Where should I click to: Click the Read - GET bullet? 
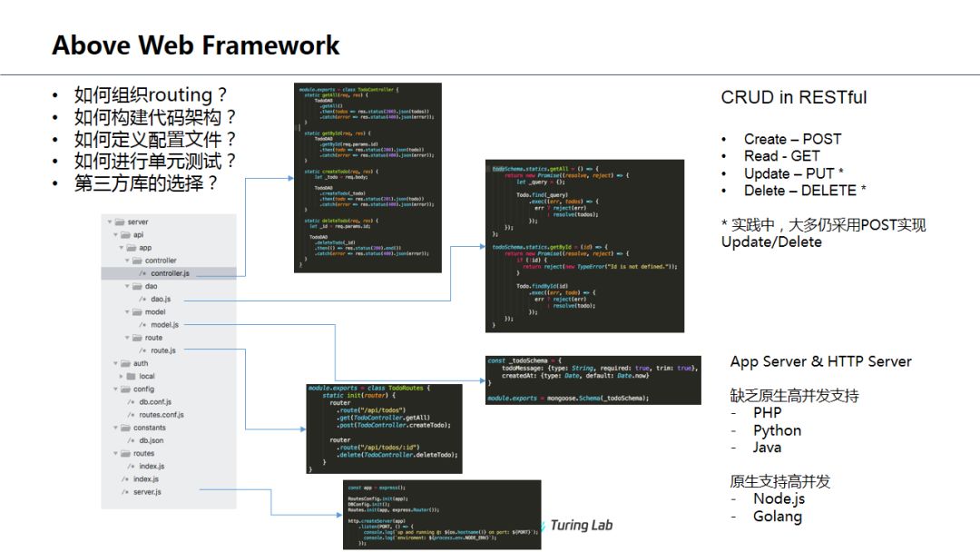click(782, 155)
